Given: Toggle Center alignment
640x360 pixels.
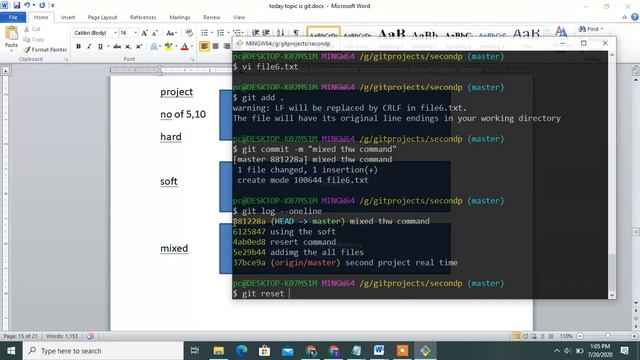Looking at the screenshot, I should (216, 47).
